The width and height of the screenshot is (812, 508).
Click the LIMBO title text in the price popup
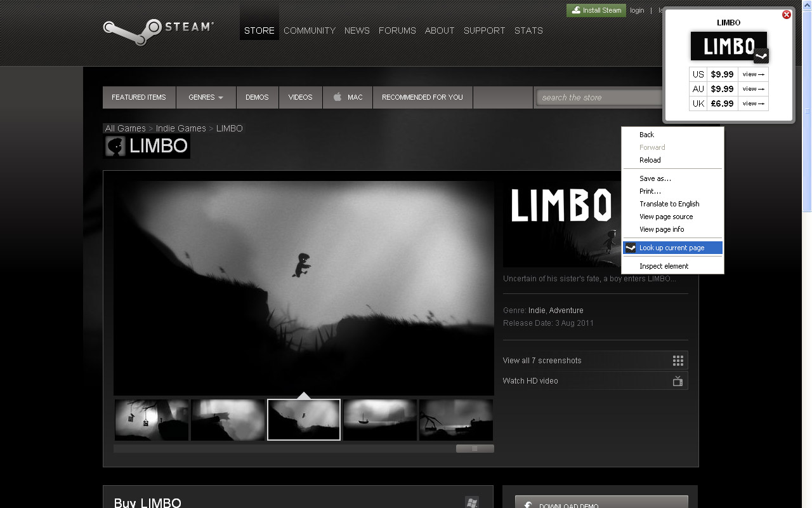click(x=728, y=23)
